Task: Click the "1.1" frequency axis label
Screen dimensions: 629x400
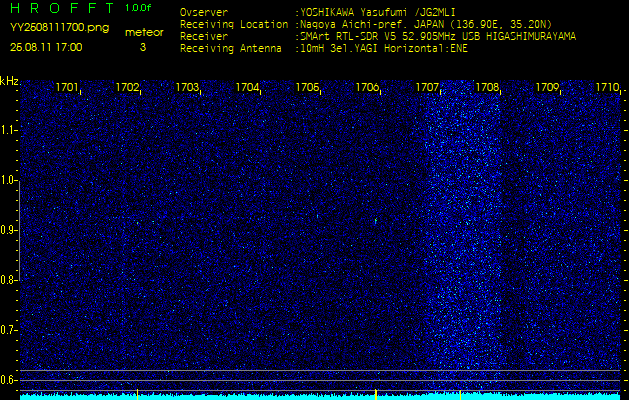Action: pyautogui.click(x=8, y=130)
